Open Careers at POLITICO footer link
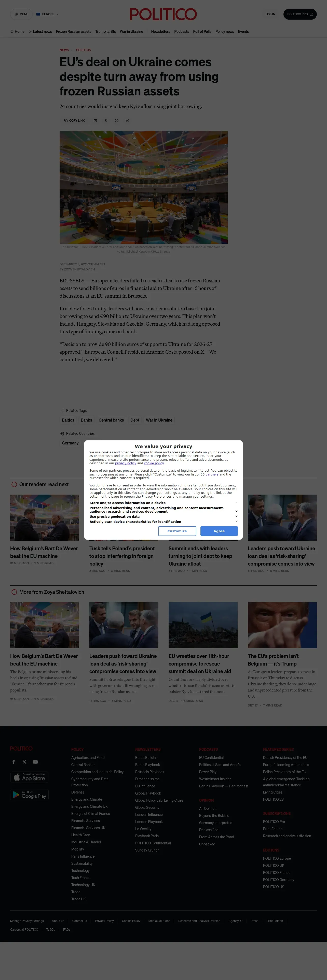Viewport: 327px width, 980px height. click(x=24, y=929)
